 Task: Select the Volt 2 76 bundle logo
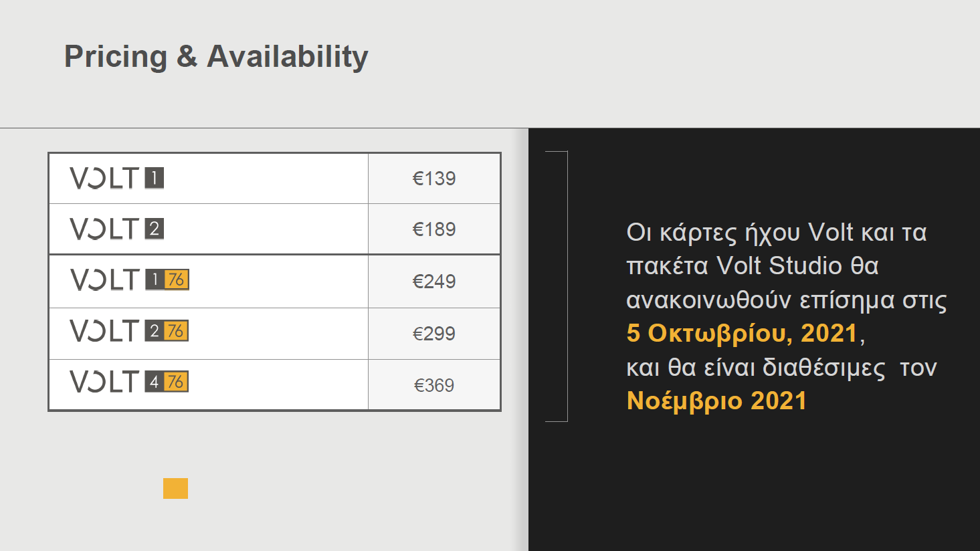[129, 331]
